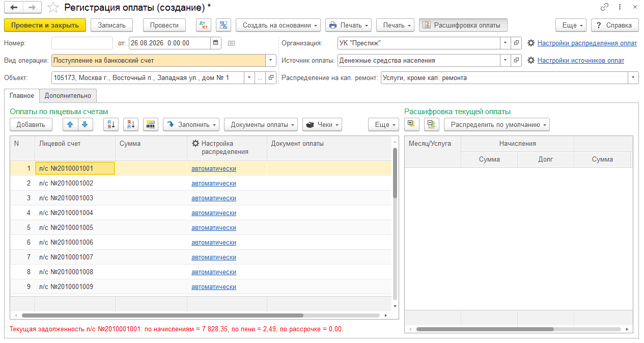The height and width of the screenshot is (343, 644).
Task: Click Провести и закрыть button
Action: click(x=45, y=25)
